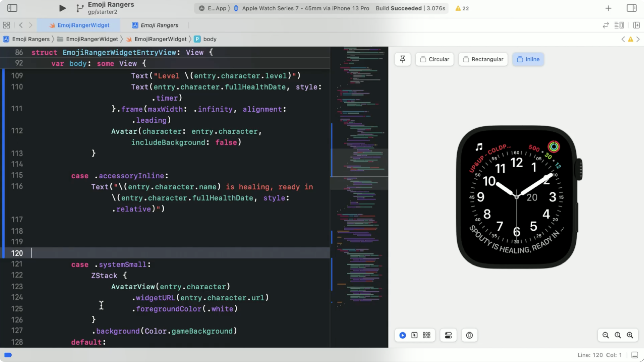Image resolution: width=644 pixels, height=362 pixels.
Task: Zoom in the preview canvas
Action: [x=630, y=335]
